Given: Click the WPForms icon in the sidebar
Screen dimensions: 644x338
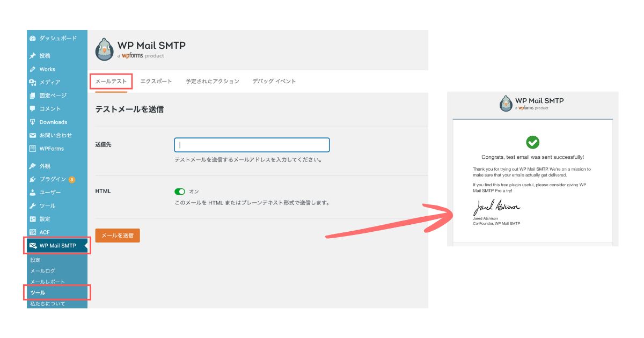Looking at the screenshot, I should pos(33,149).
